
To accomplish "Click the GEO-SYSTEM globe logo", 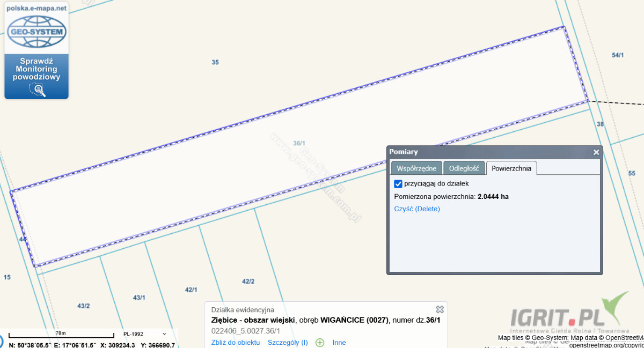I will (36, 31).
